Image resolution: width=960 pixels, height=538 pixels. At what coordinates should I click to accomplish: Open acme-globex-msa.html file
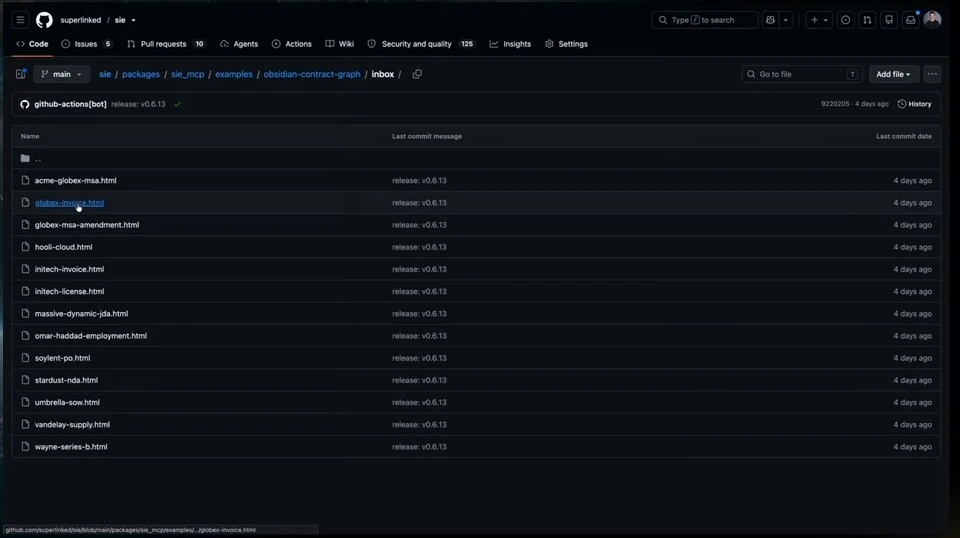[75, 181]
